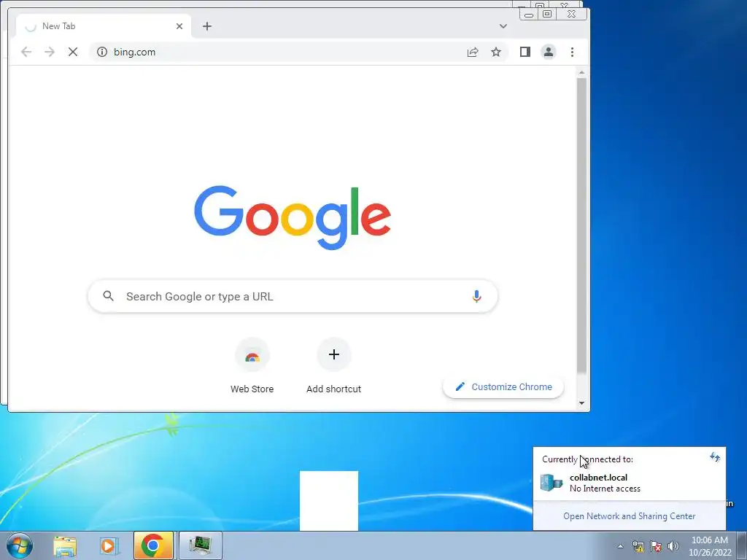747x560 pixels.
Task: Refresh the network list
Action: coord(715,457)
